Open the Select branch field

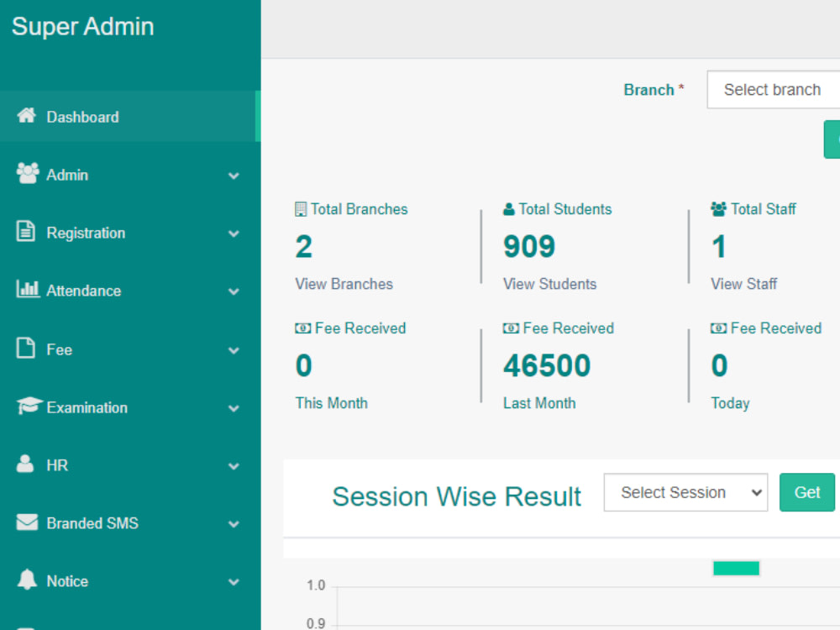pyautogui.click(x=773, y=89)
